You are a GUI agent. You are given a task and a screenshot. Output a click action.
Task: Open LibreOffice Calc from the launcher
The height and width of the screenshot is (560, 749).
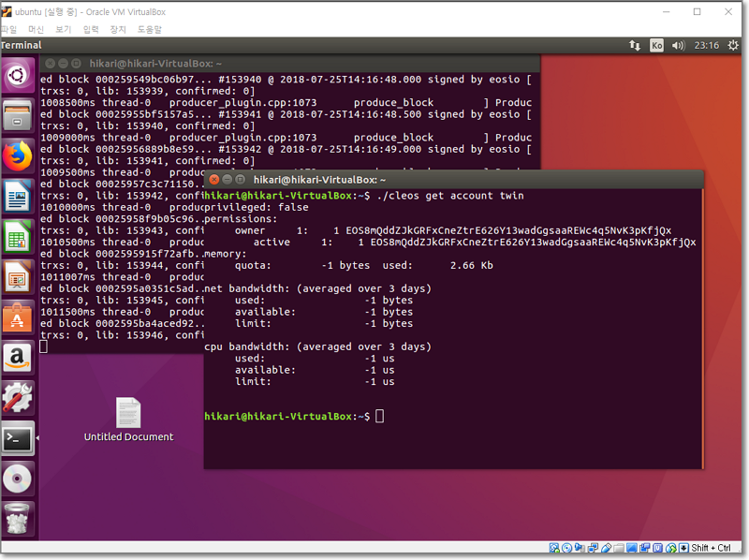18,237
